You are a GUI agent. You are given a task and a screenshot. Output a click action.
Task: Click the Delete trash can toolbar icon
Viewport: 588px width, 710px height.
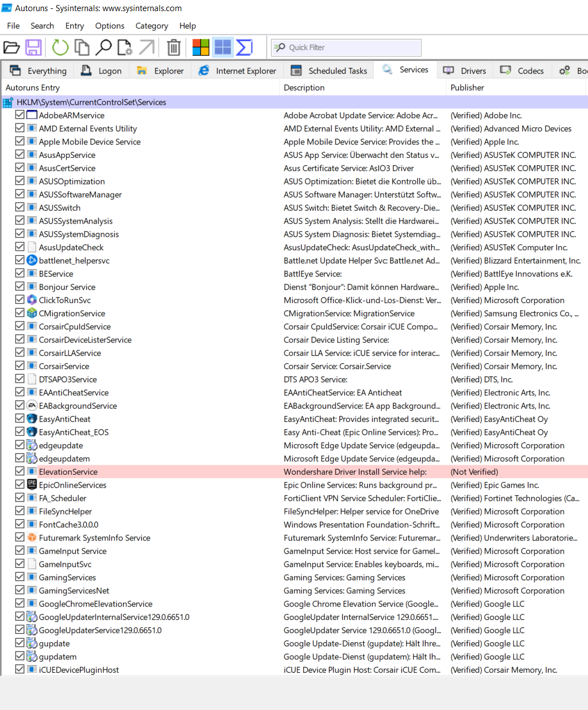click(174, 48)
